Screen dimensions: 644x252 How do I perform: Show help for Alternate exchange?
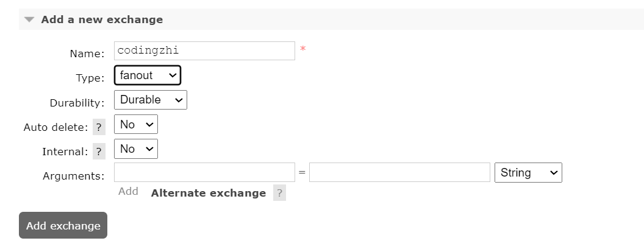[279, 193]
